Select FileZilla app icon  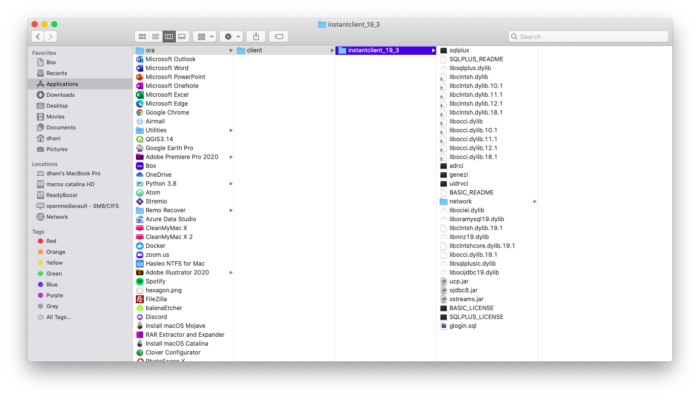click(x=140, y=299)
